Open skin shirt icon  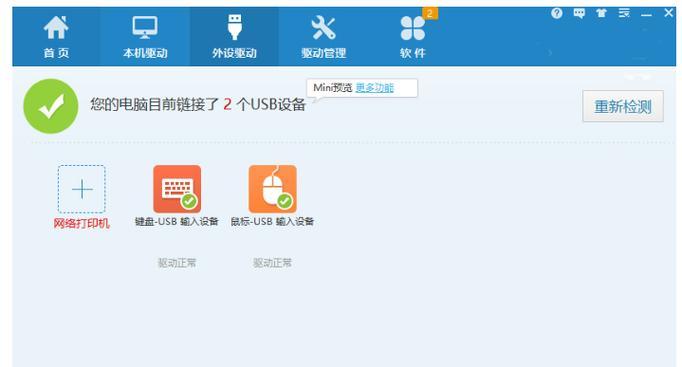coord(602,13)
